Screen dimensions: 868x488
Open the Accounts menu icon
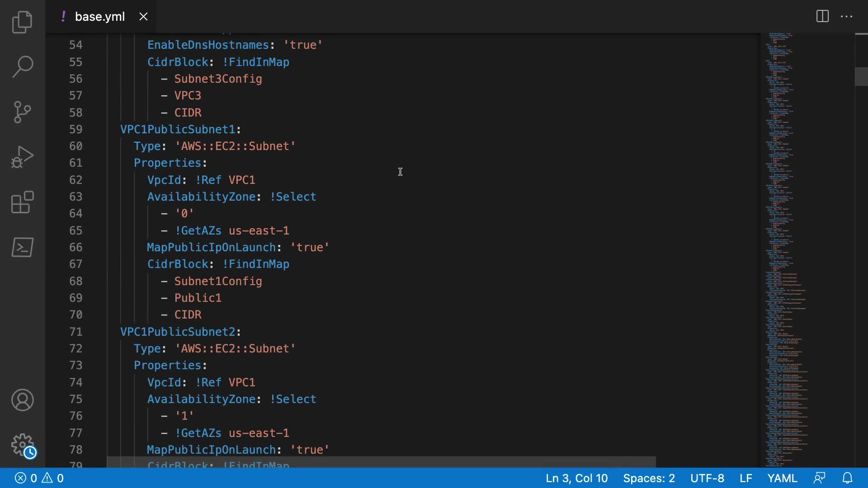(x=22, y=400)
